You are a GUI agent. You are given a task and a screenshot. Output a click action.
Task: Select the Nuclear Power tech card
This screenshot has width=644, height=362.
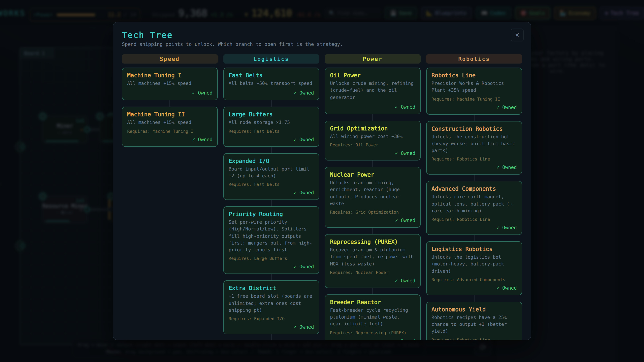coord(373,197)
